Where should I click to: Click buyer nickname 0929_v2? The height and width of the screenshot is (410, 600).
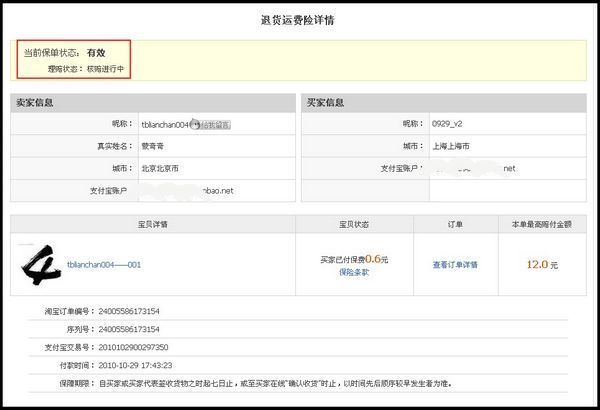point(446,124)
